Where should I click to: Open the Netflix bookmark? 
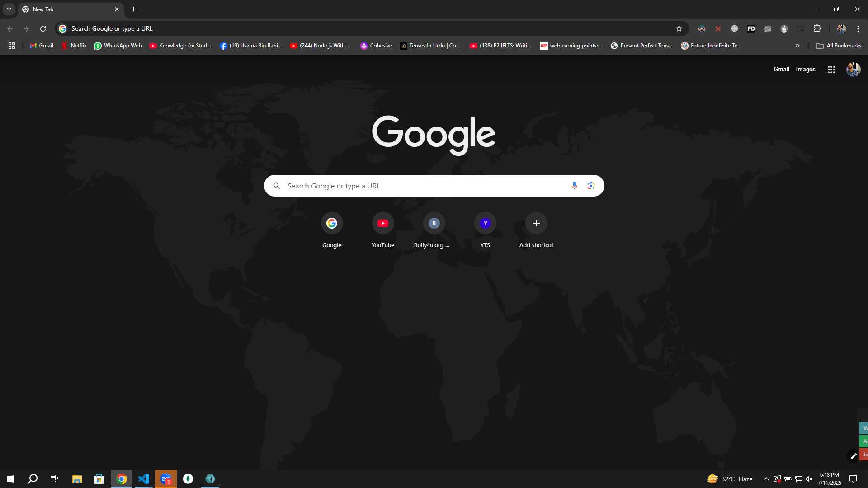(74, 46)
